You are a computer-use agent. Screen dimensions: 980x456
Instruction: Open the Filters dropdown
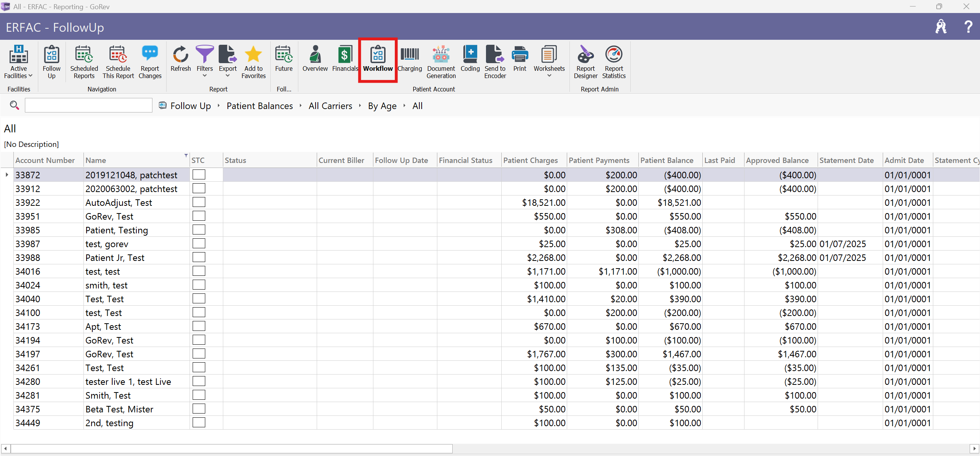[205, 61]
